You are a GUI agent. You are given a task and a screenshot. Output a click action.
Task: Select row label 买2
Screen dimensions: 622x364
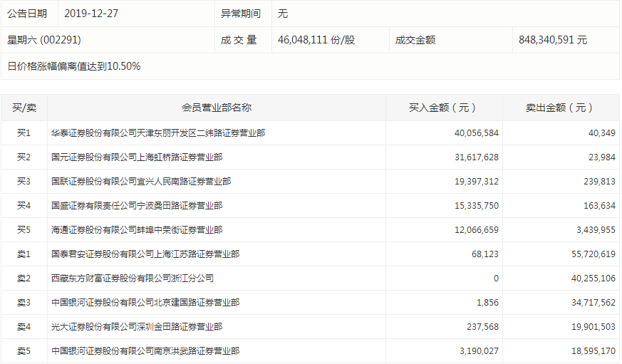pos(24,157)
